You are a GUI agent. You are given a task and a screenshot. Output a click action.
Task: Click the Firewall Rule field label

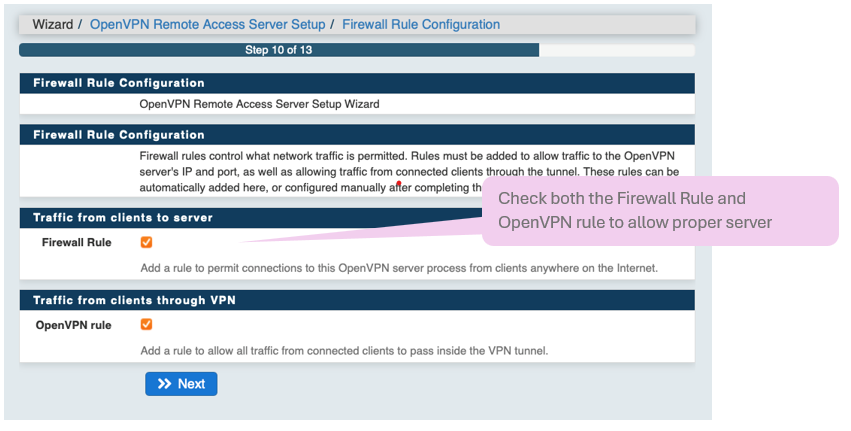77,242
